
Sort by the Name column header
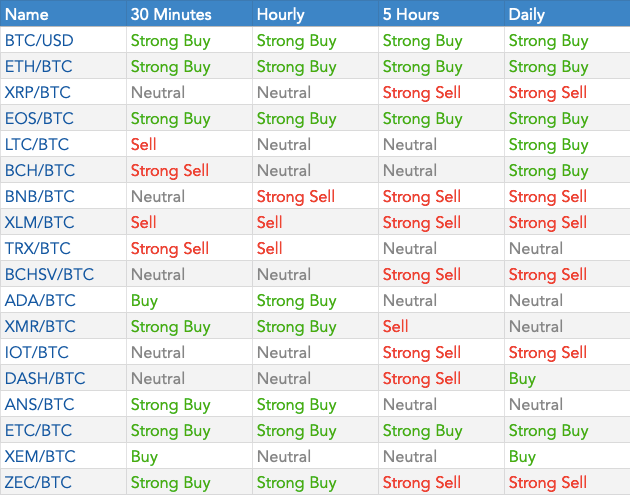[27, 14]
